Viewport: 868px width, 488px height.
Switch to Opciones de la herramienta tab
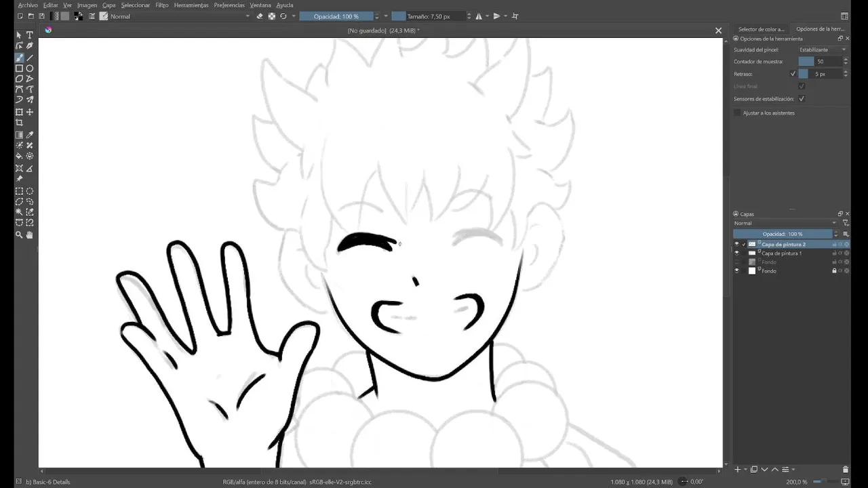819,29
